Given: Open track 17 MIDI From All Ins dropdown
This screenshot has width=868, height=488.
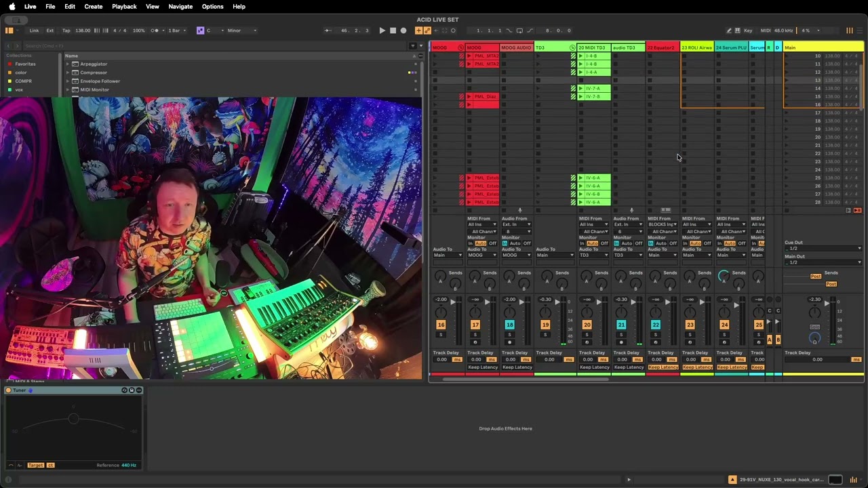Looking at the screenshot, I should (482, 224).
